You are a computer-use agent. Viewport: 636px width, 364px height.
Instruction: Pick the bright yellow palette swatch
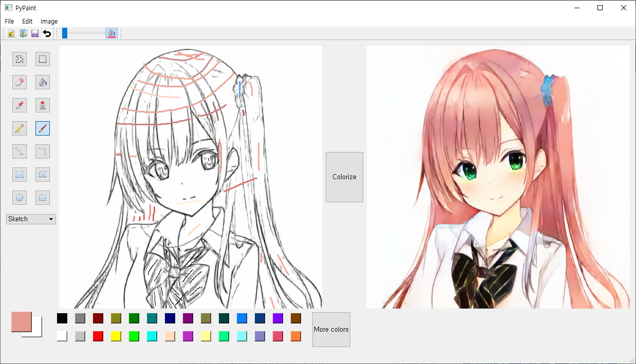tap(116, 336)
